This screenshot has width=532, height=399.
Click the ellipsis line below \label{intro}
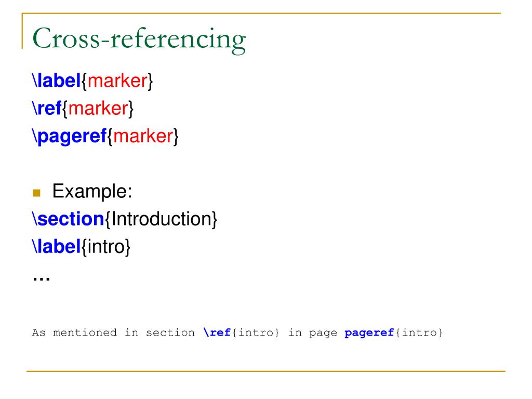click(x=42, y=278)
